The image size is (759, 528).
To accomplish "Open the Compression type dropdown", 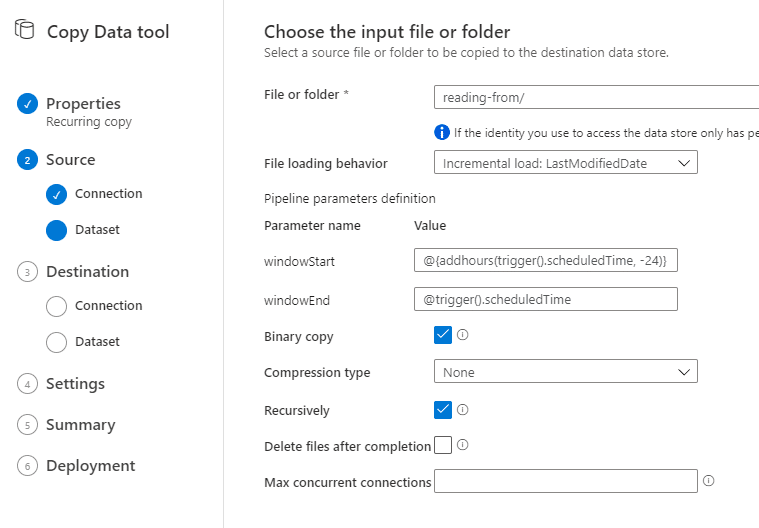I will coord(566,371).
